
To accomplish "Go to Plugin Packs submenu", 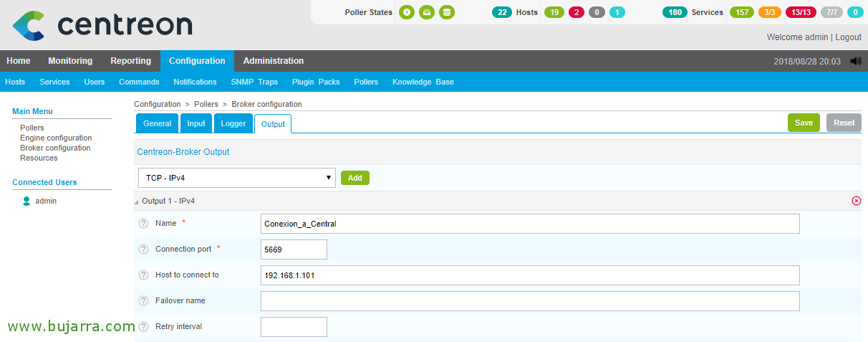I will [316, 82].
